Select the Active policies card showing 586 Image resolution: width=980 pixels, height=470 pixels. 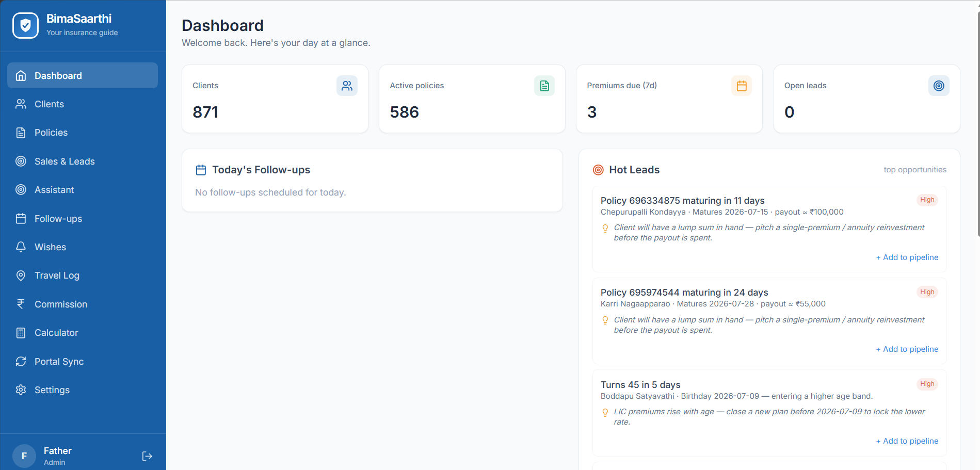(472, 99)
